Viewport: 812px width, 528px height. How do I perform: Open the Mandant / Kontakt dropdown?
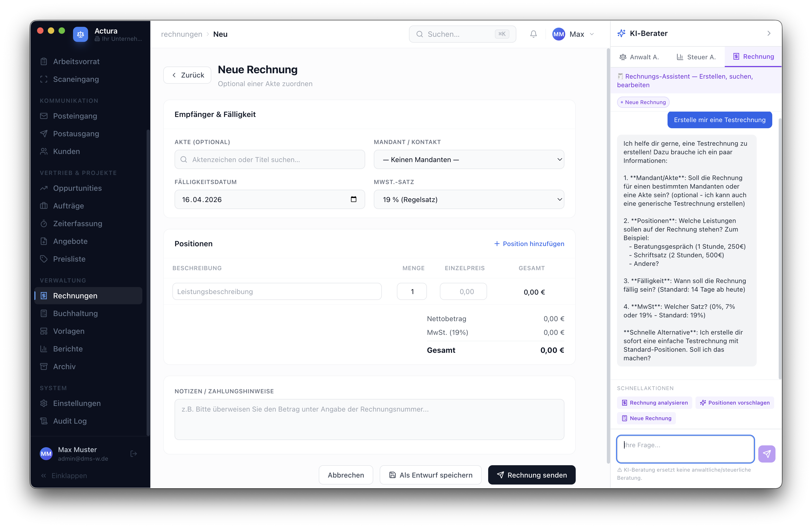coord(469,160)
